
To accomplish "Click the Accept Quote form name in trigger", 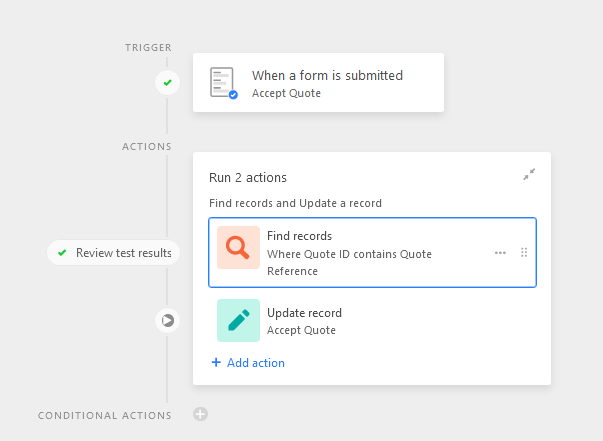I will 286,93.
